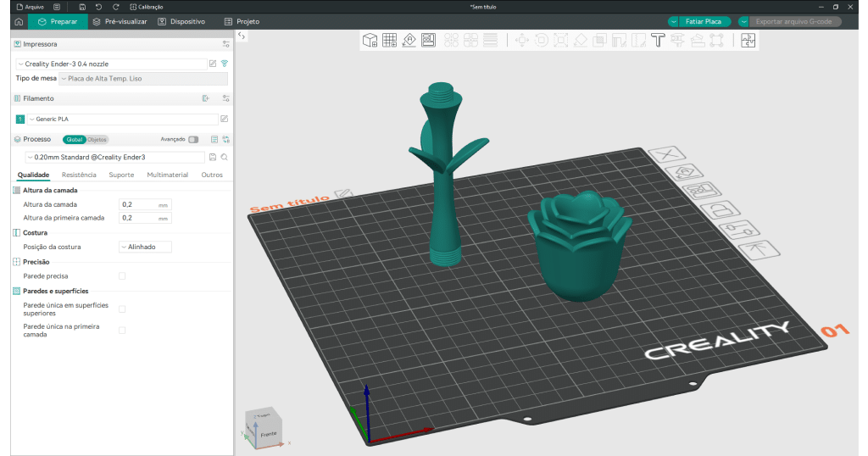Screen dimensions: 868x456
Task: Edit the Creality Ender-3 printer preset
Action: point(213,64)
